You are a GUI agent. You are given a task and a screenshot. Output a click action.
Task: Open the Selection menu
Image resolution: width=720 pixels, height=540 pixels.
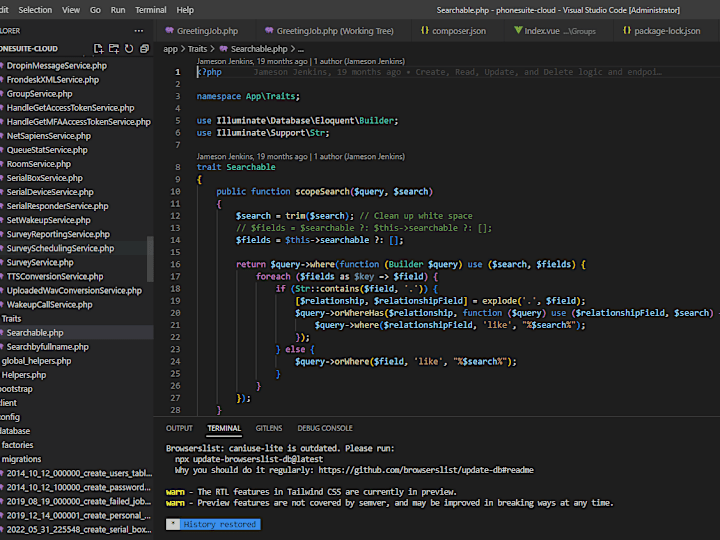(x=35, y=9)
